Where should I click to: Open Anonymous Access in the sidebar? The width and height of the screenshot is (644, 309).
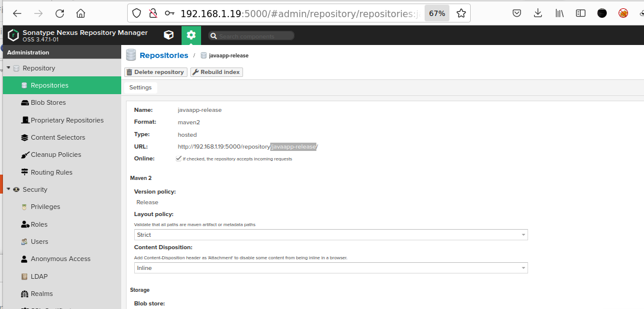62,259
